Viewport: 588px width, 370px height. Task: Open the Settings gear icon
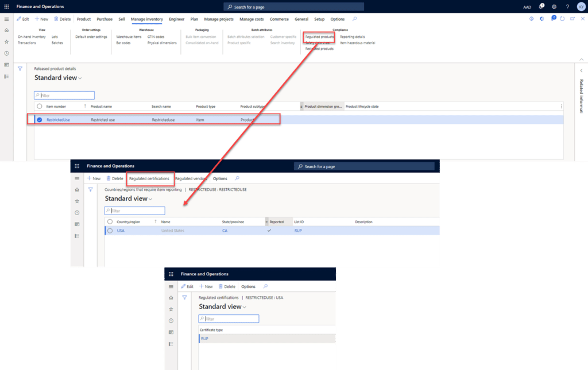point(554,6)
